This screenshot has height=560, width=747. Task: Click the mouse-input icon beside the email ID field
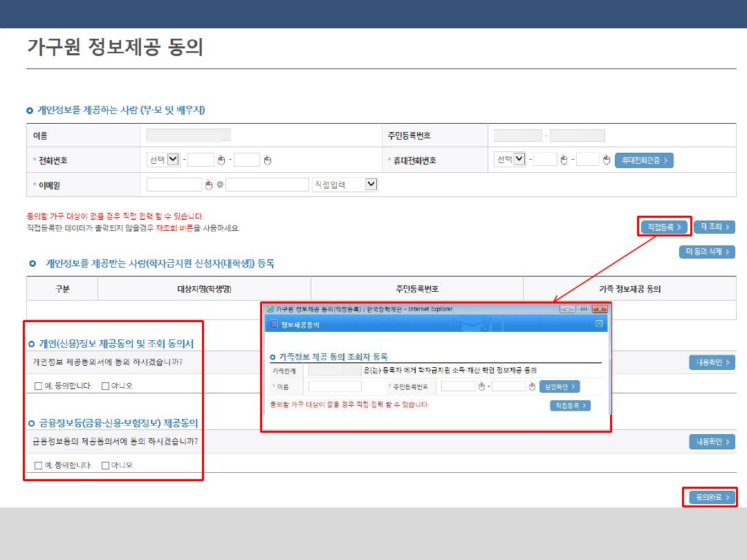point(210,185)
